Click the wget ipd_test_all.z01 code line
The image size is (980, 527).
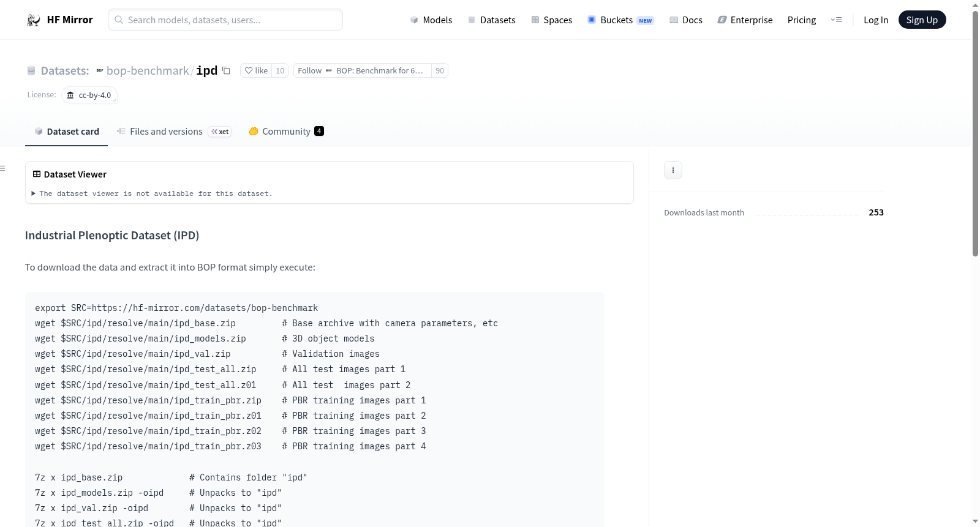point(223,385)
